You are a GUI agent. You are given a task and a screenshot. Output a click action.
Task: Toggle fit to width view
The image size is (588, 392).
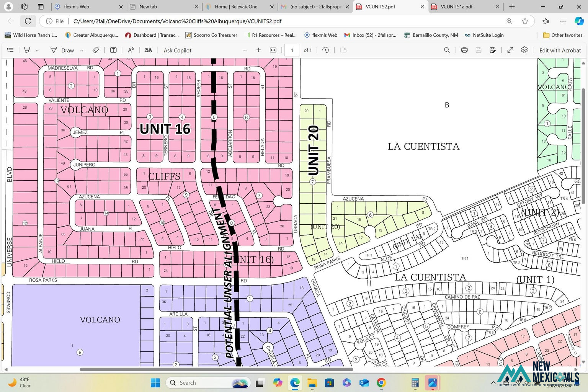[x=273, y=50]
